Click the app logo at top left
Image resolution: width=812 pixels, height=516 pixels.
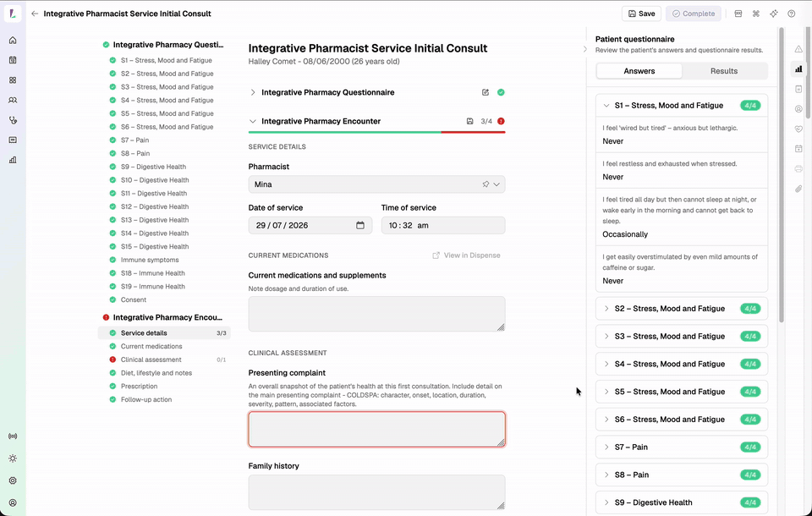[x=13, y=14]
